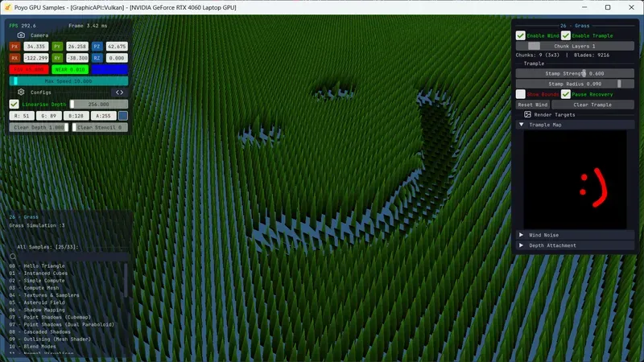Click the camera icon next to Camera
This screenshot has height=362, width=644.
(x=21, y=35)
